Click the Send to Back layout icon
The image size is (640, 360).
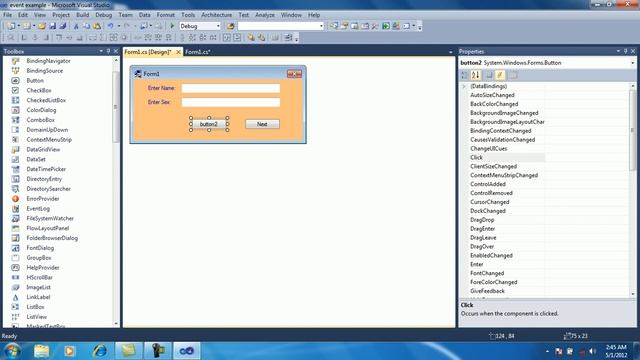261,38
